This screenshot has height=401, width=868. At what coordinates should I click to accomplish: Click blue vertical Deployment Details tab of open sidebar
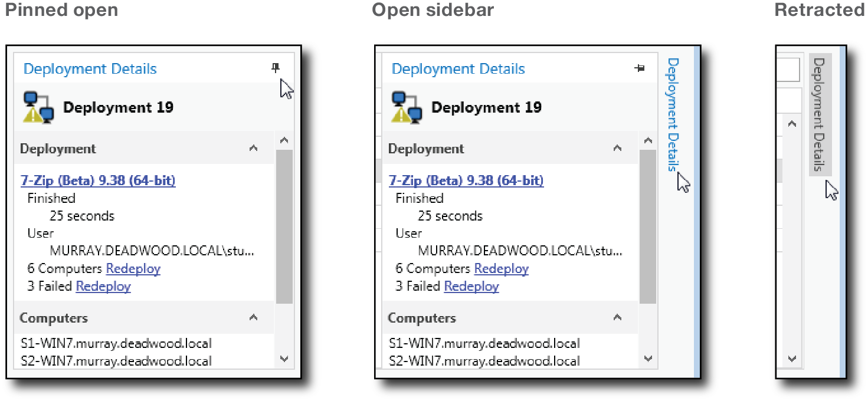[673, 114]
